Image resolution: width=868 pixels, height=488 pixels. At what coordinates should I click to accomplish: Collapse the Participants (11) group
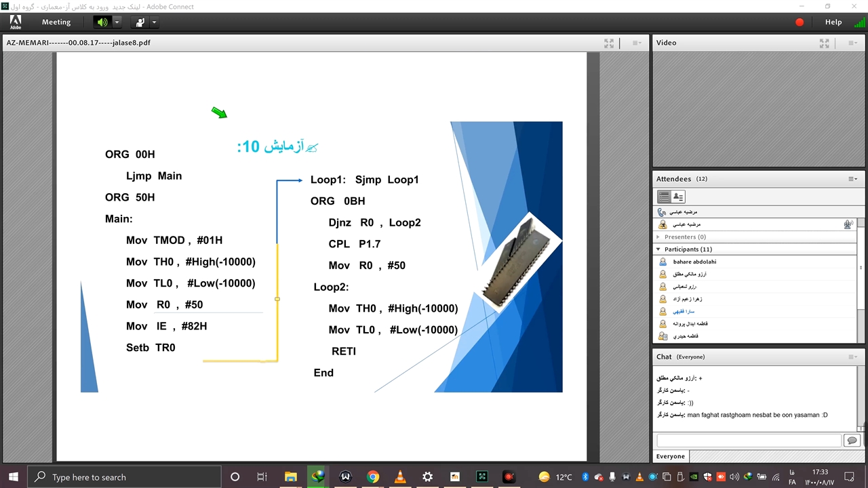pyautogui.click(x=658, y=249)
